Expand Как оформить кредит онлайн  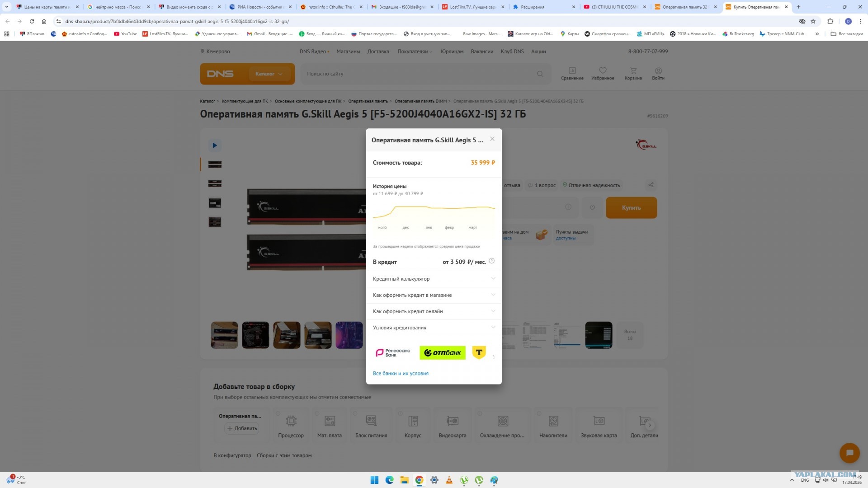(x=434, y=311)
